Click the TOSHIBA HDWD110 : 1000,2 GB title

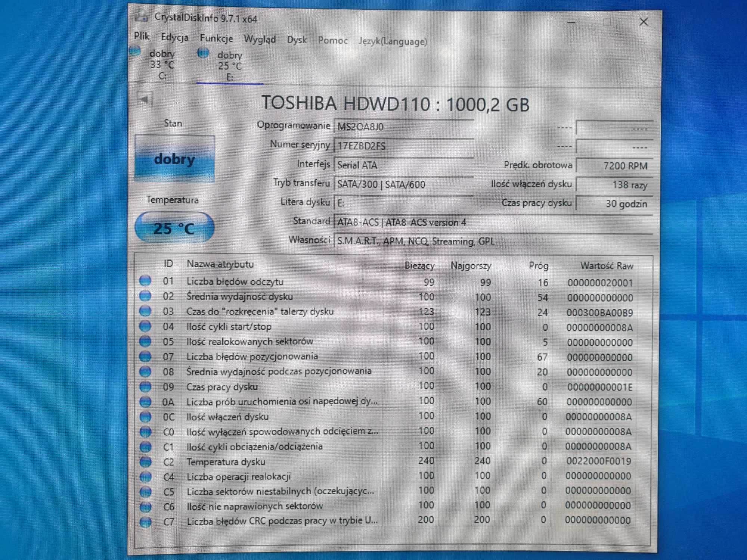[x=395, y=103]
